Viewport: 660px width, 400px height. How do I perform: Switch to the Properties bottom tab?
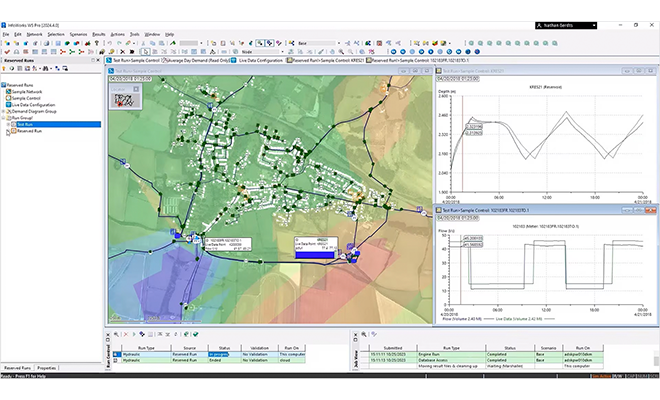coord(46,368)
